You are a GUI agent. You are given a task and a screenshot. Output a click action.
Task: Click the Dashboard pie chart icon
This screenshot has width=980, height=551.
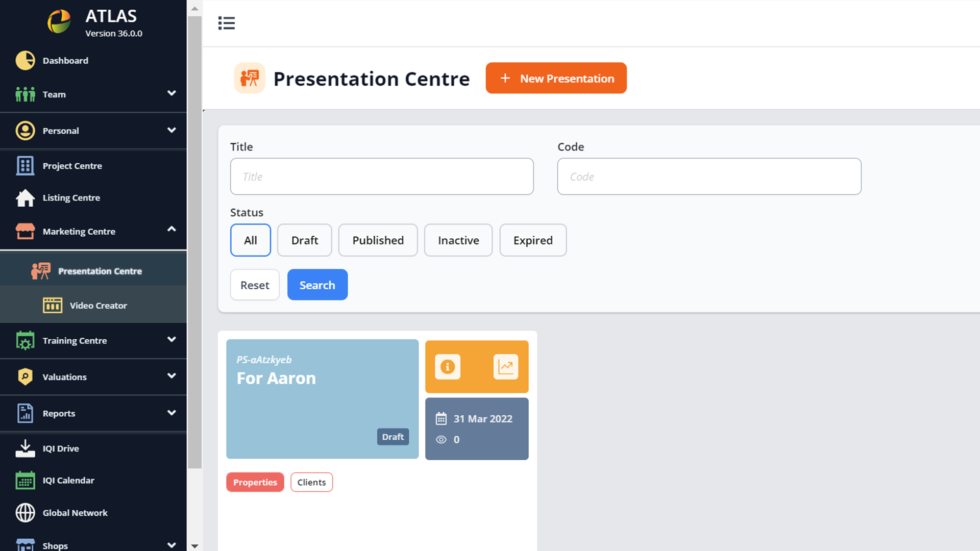coord(25,60)
